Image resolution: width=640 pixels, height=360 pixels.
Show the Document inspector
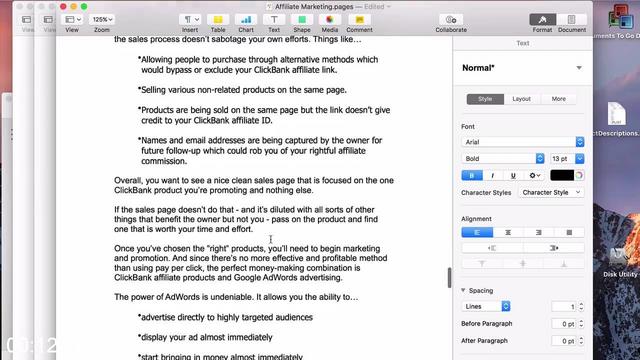(x=571, y=20)
